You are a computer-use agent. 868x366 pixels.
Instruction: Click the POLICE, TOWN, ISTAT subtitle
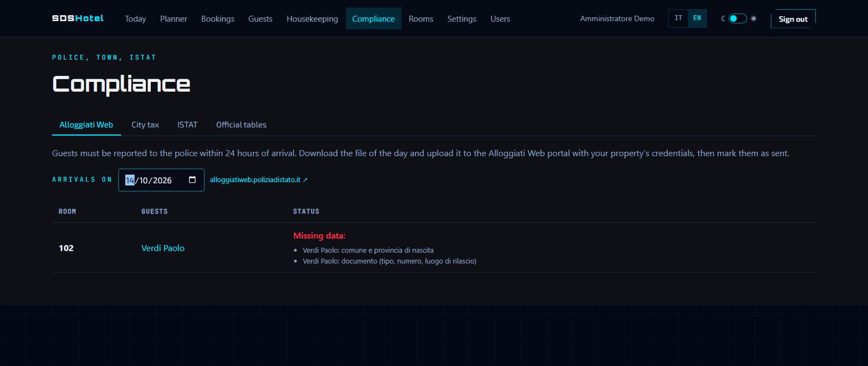click(104, 57)
